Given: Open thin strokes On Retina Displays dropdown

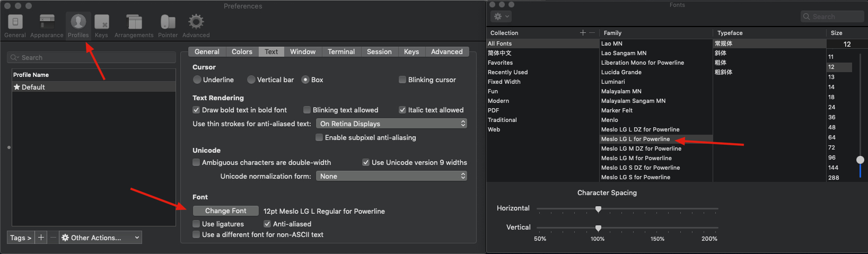Looking at the screenshot, I should tap(391, 124).
